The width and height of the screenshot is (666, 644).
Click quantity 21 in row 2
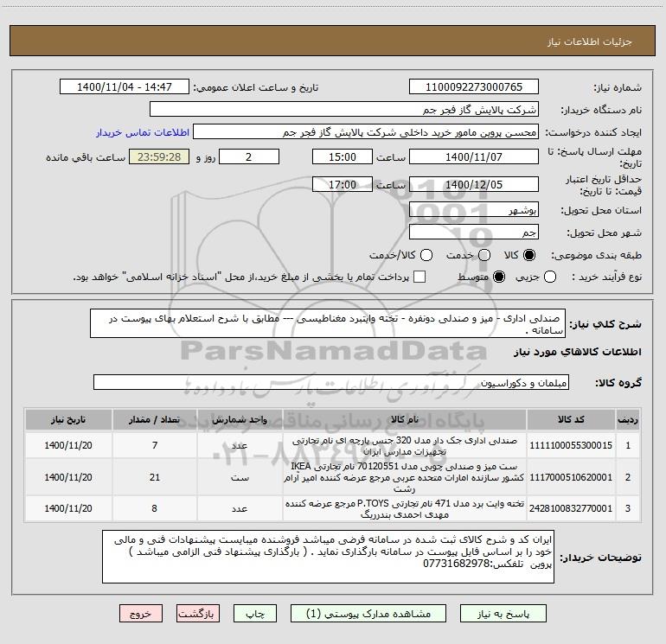click(155, 477)
